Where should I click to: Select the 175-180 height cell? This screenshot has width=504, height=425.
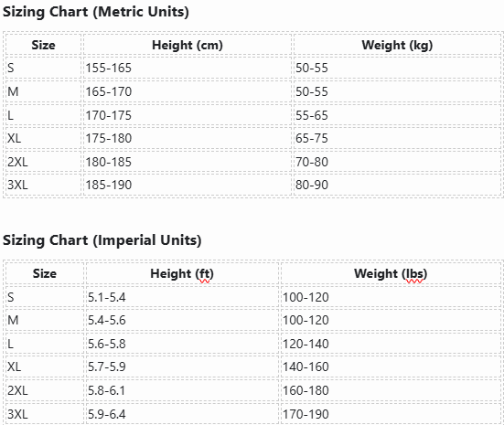click(188, 138)
